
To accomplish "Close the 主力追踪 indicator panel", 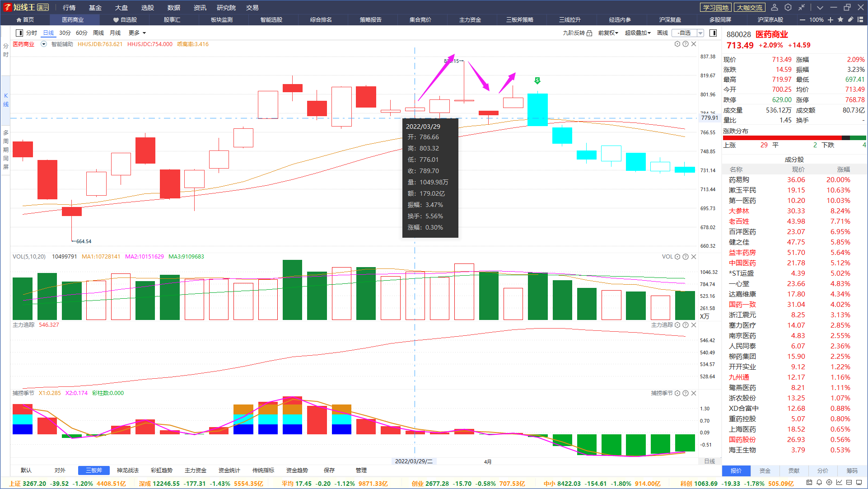I will click(694, 325).
